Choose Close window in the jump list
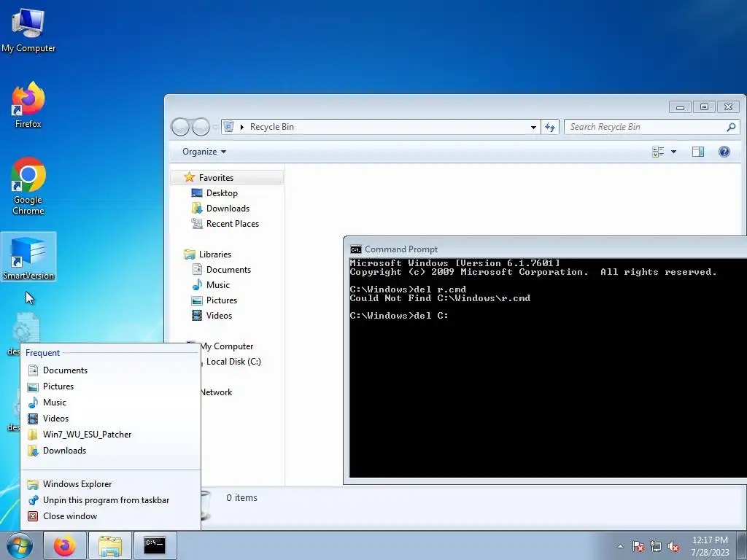This screenshot has width=747, height=560. (x=110, y=516)
